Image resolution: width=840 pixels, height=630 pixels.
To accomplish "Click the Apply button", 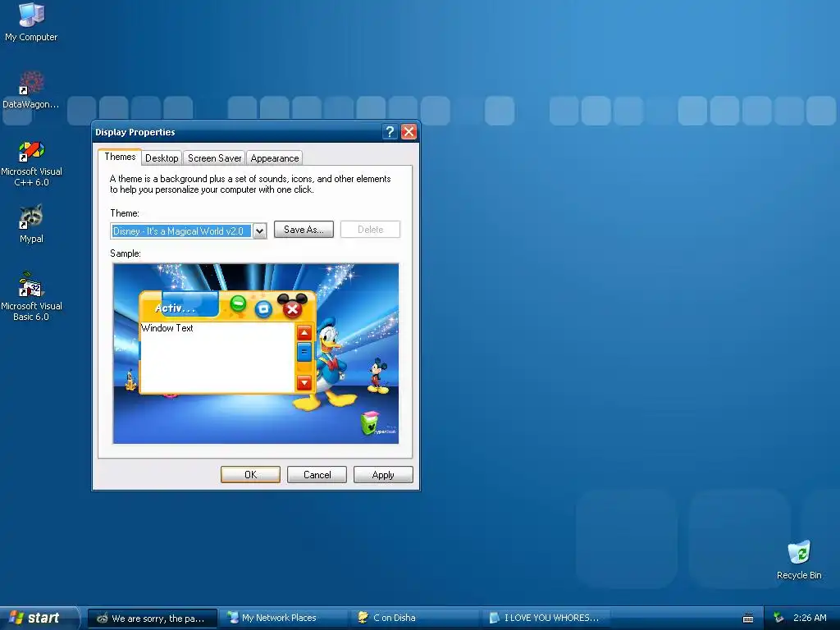I will click(383, 475).
